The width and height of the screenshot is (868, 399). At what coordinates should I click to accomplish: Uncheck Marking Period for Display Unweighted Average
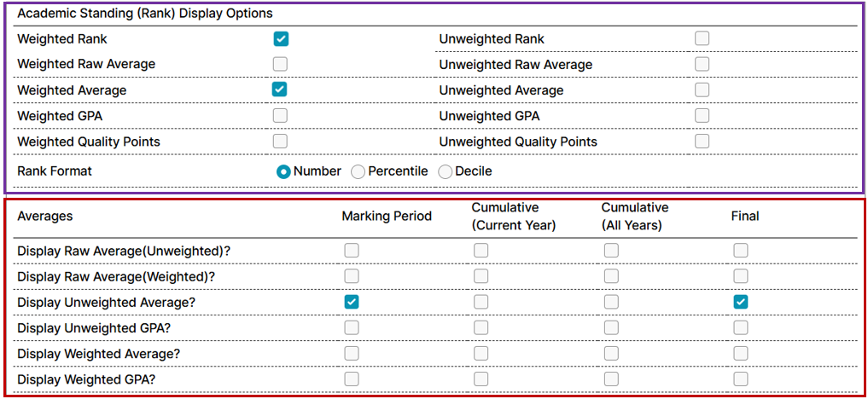(352, 302)
